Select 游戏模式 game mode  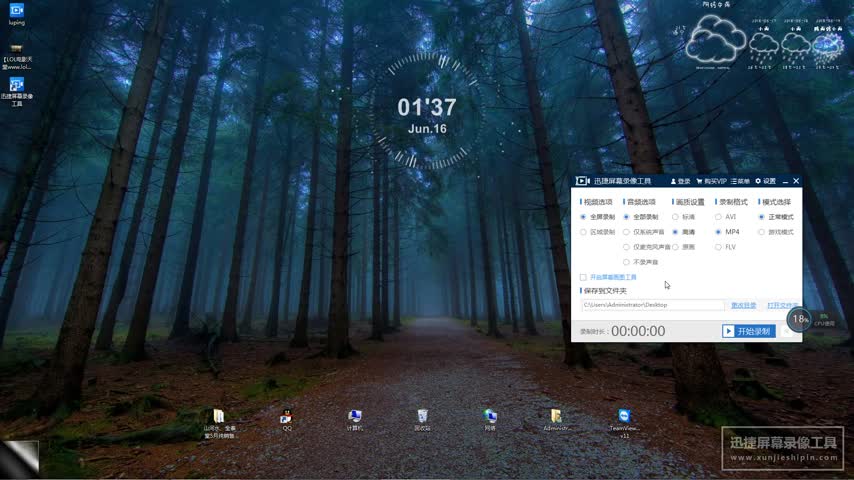(x=776, y=232)
